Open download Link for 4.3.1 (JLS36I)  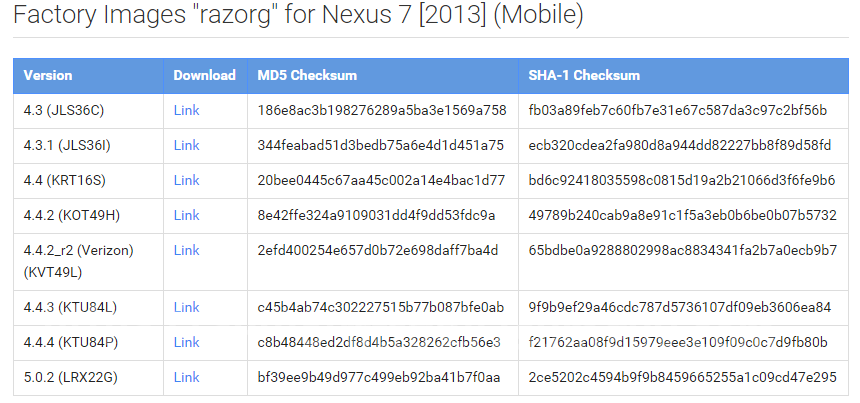186,145
